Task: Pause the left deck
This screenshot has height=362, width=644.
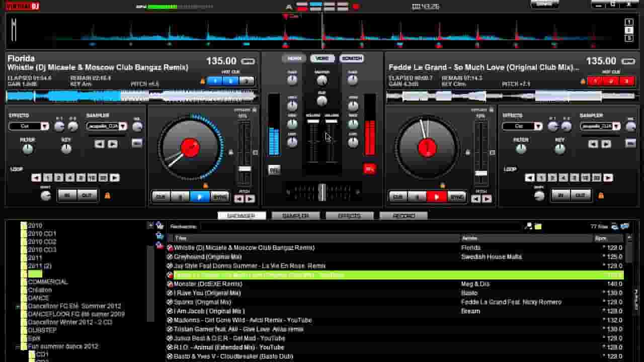Action: click(x=180, y=197)
